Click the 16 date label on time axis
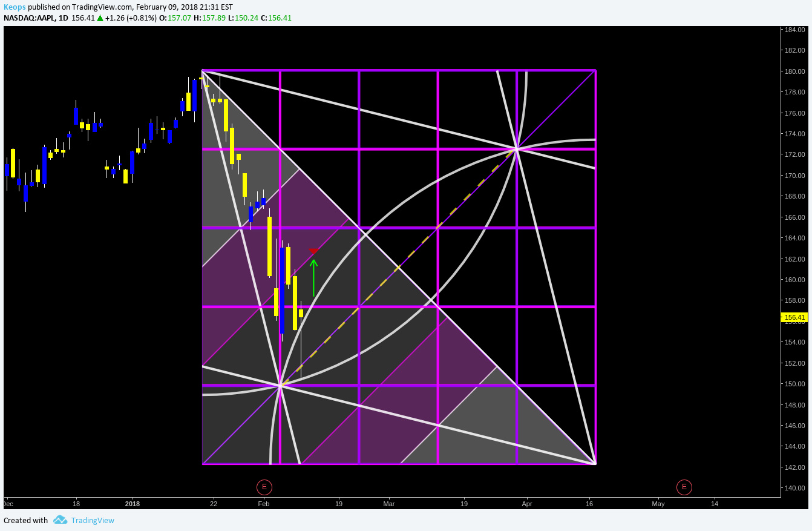The width and height of the screenshot is (812, 531). tap(590, 504)
